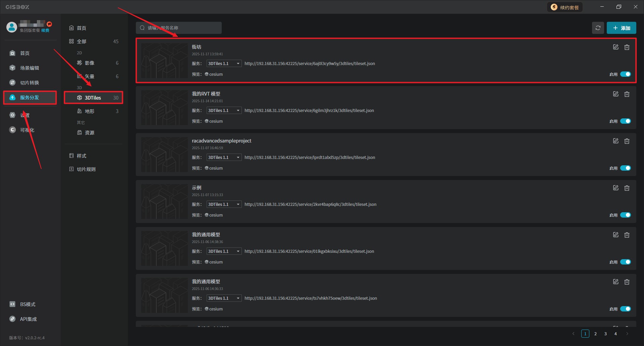Toggle off the 我的RVT 模型 service

pyautogui.click(x=625, y=121)
